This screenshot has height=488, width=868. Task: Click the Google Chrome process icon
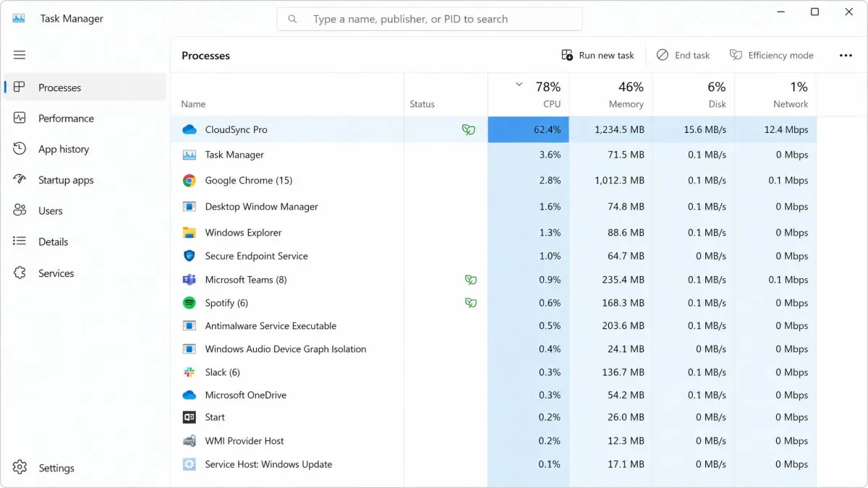[190, 181]
